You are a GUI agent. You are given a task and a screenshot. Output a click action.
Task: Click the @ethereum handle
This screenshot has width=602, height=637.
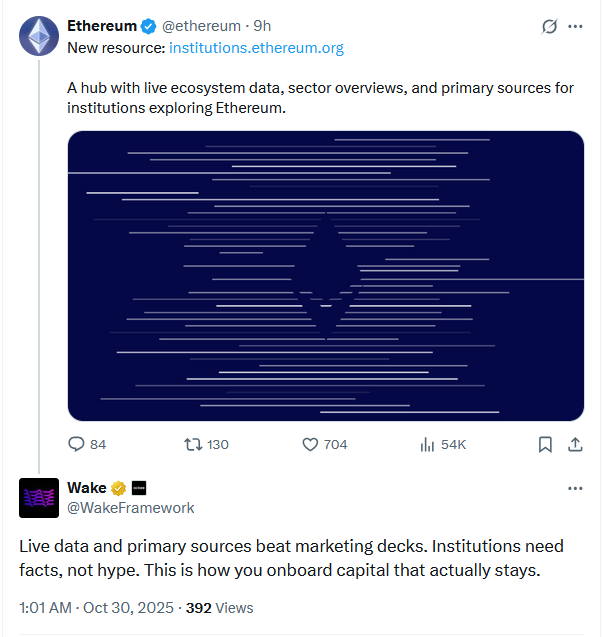(x=201, y=27)
